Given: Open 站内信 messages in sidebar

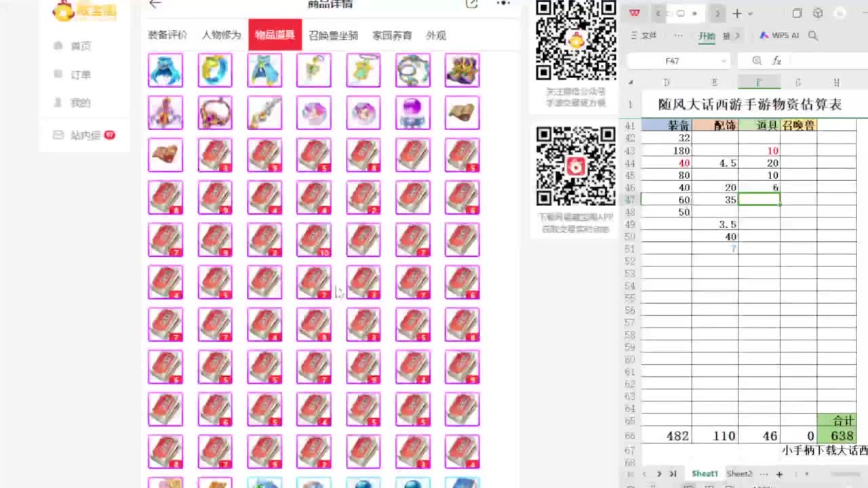Looking at the screenshot, I should 85,136.
